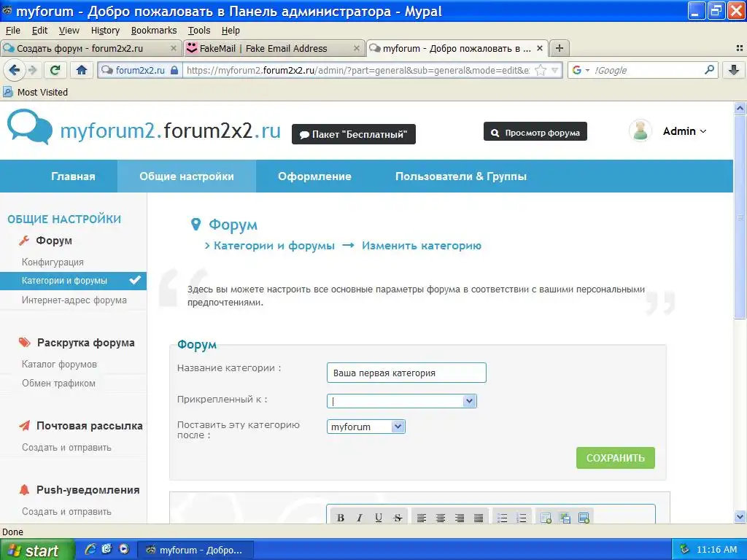Open the Конфигурация sidebar link

53,262
